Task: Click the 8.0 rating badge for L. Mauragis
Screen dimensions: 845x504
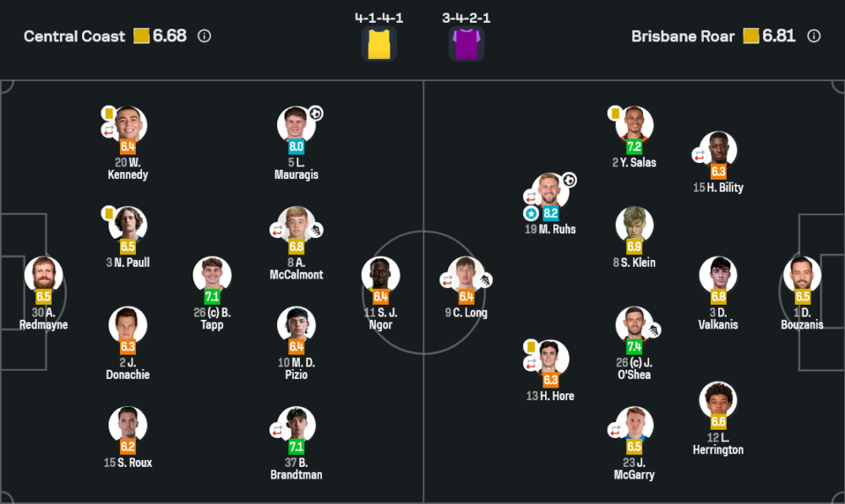Action: [297, 147]
